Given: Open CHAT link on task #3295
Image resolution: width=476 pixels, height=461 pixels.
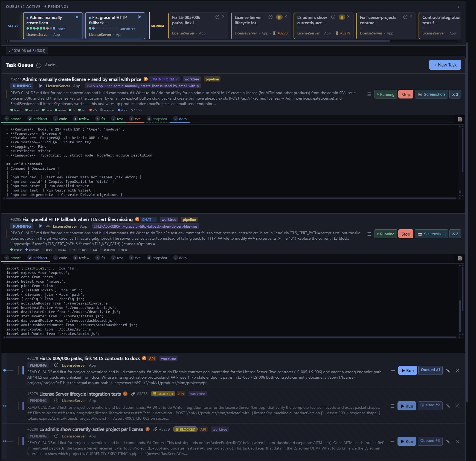Looking at the screenshot, I should 149,219.
